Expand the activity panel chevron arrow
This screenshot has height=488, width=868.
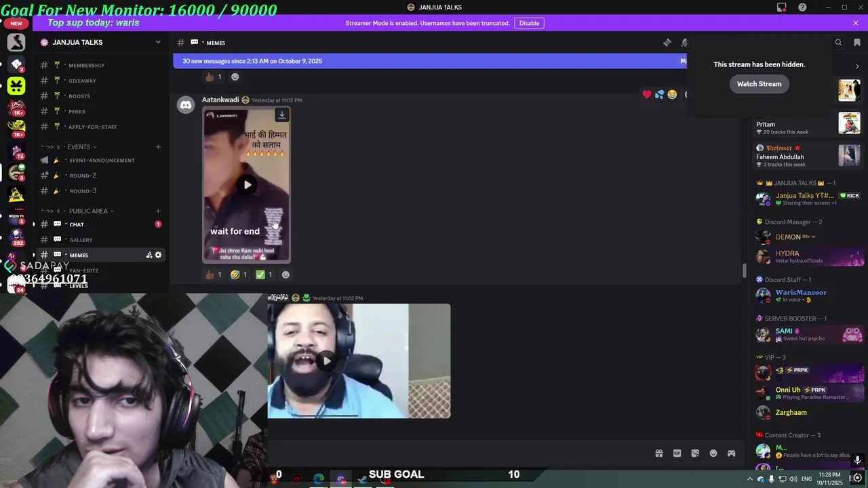click(x=857, y=66)
